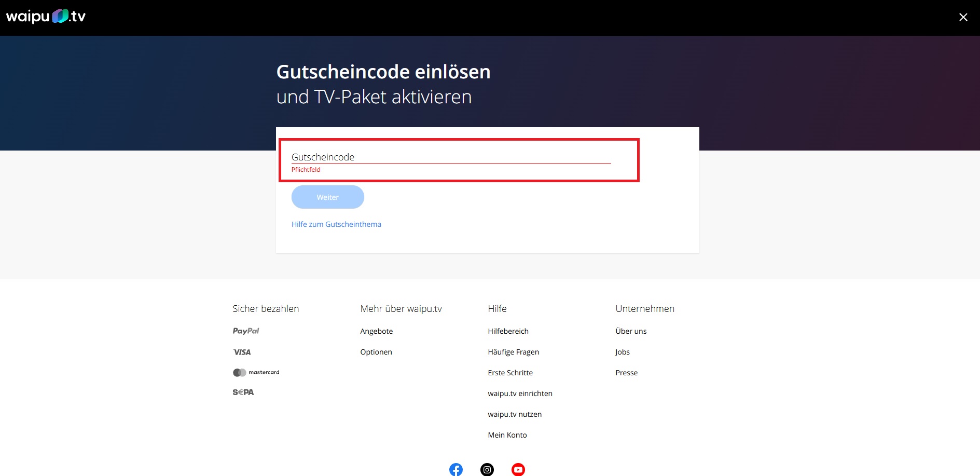Image resolution: width=980 pixels, height=476 pixels.
Task: Visit the Instagram page icon
Action: click(x=487, y=469)
